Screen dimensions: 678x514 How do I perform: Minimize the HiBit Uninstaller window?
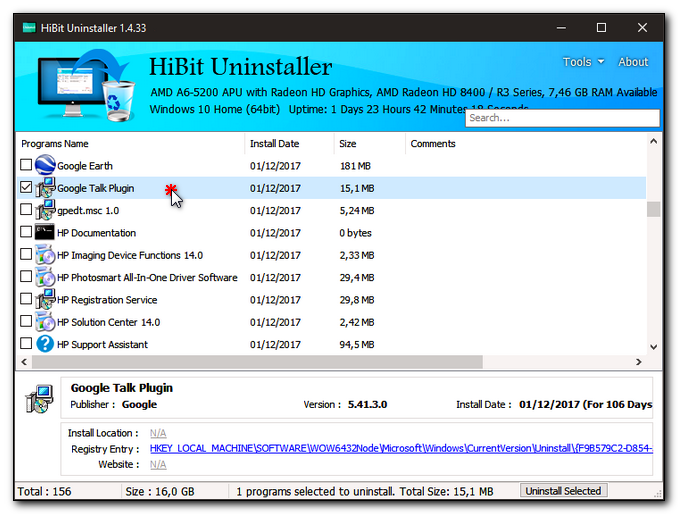click(x=561, y=28)
